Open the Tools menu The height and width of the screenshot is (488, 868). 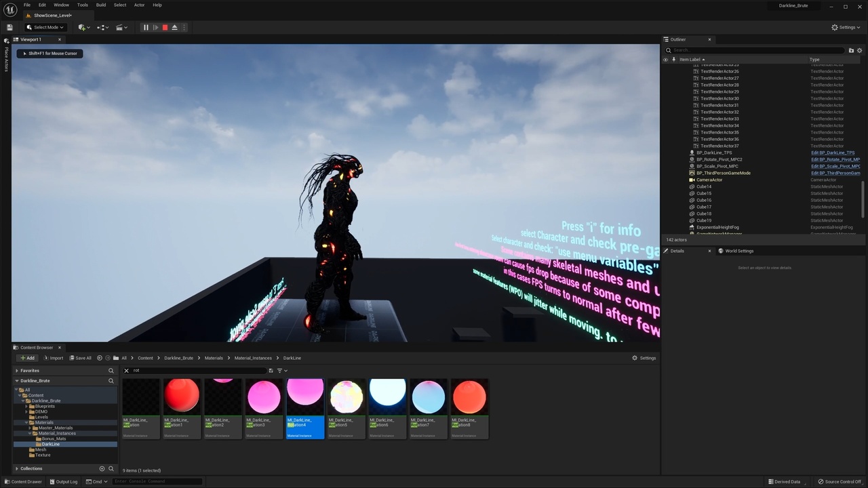82,5
